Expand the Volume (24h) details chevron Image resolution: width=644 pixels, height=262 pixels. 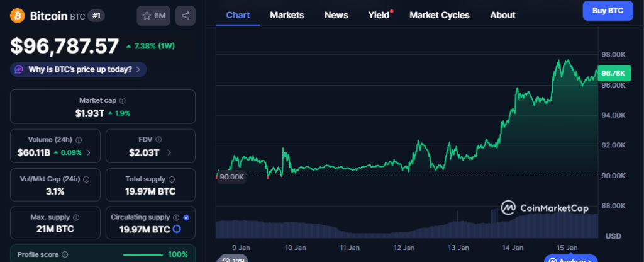click(88, 152)
